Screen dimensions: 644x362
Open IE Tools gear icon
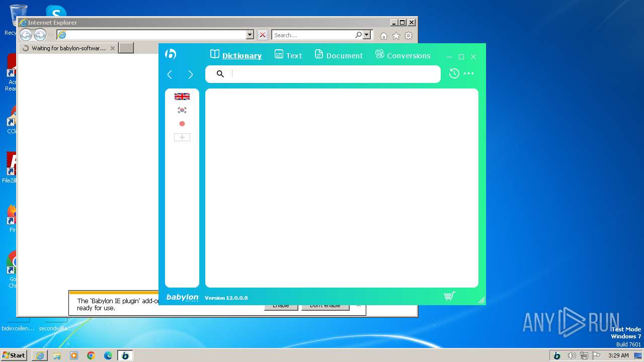point(409,36)
